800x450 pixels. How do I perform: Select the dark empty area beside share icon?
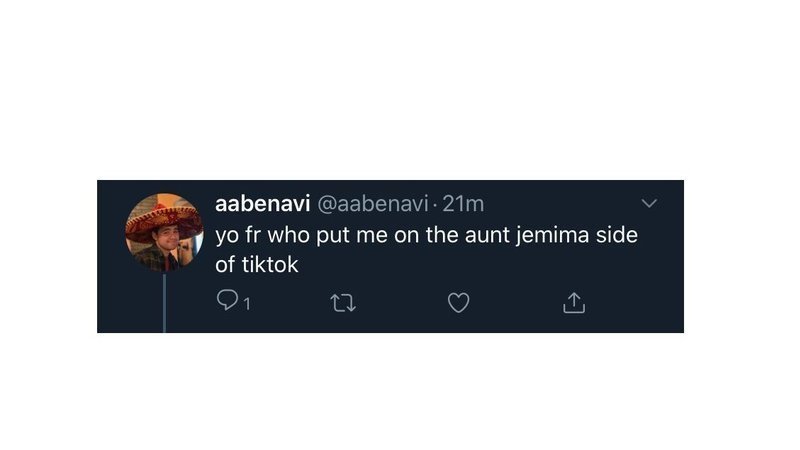point(633,303)
